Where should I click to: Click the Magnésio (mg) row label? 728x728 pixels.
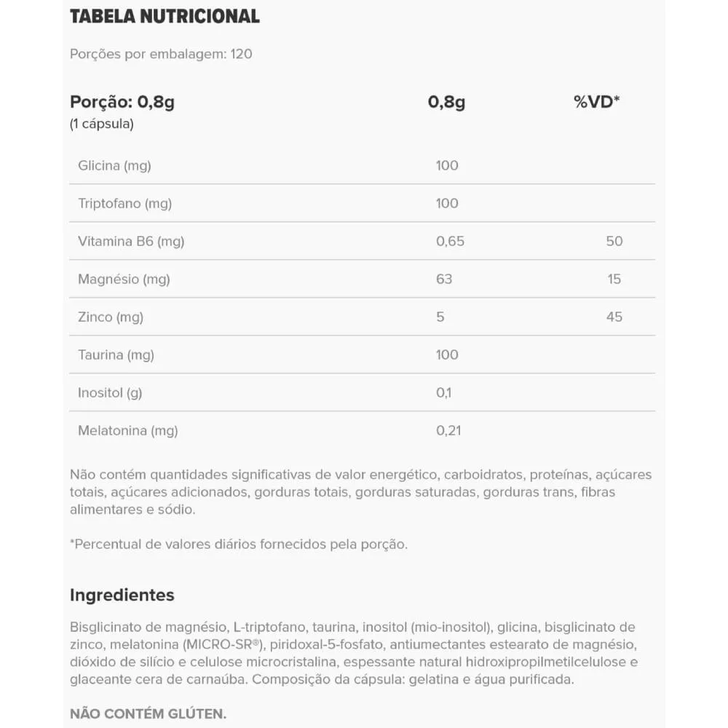coord(124,279)
